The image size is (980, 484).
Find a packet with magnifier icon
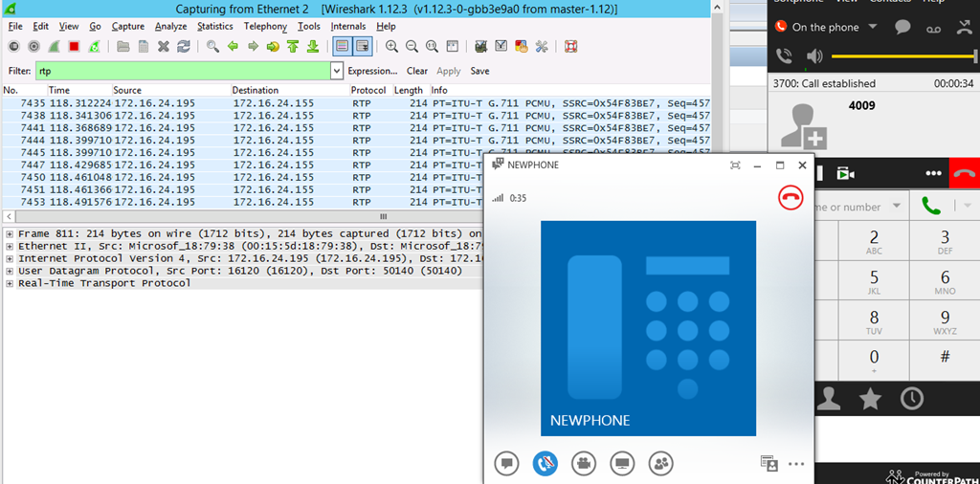pos(213,46)
